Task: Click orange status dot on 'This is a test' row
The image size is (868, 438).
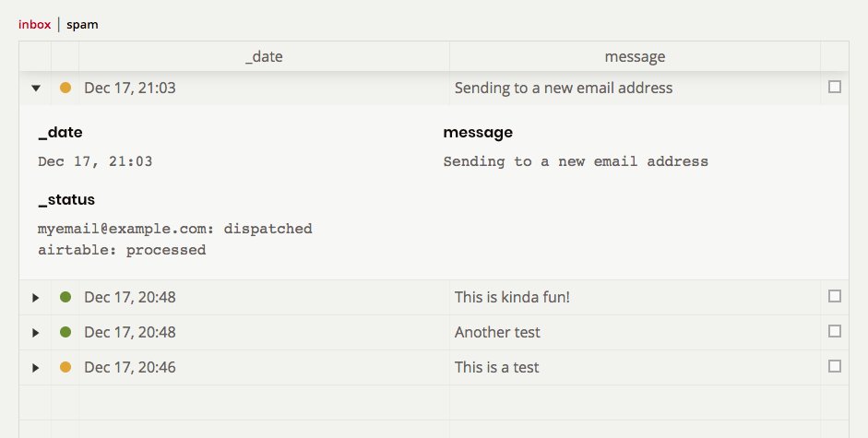Action: pyautogui.click(x=65, y=367)
